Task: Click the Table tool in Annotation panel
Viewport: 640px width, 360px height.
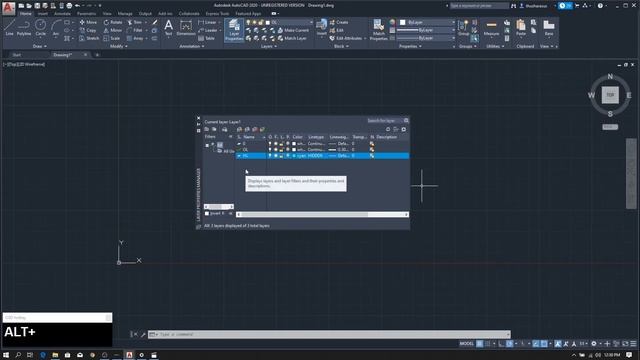Action: (x=207, y=38)
